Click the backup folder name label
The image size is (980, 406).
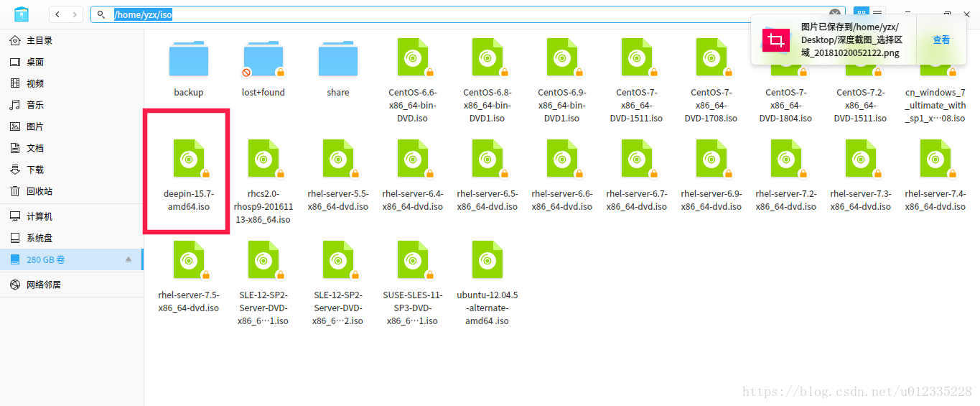tap(189, 92)
